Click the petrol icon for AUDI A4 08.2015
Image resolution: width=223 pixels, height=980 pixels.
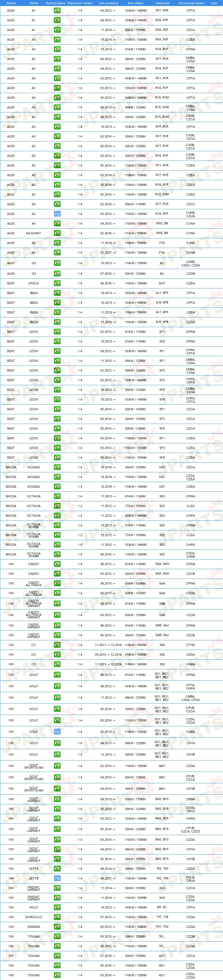(x=57, y=224)
